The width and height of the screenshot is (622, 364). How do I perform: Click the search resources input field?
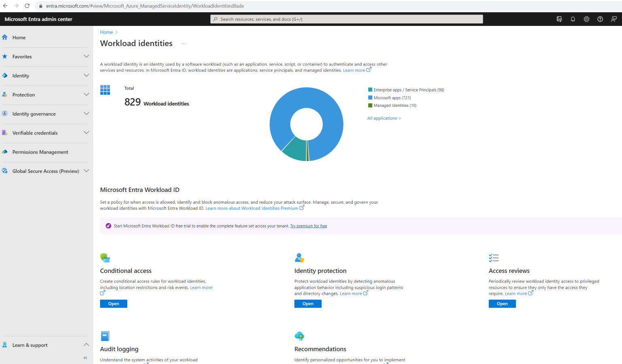click(346, 19)
